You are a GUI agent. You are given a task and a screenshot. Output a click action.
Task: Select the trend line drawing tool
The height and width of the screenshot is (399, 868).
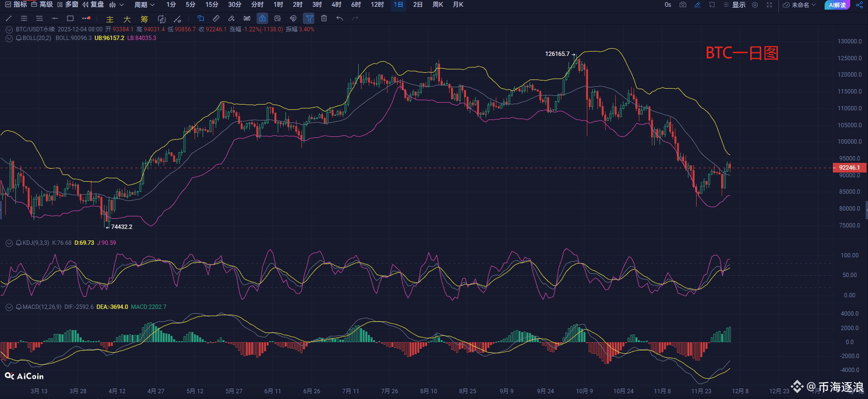pos(9,18)
